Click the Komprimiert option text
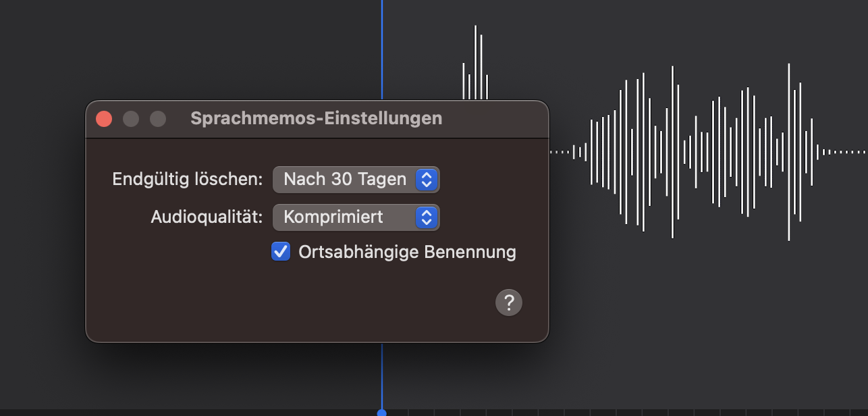868x416 pixels. (x=333, y=217)
